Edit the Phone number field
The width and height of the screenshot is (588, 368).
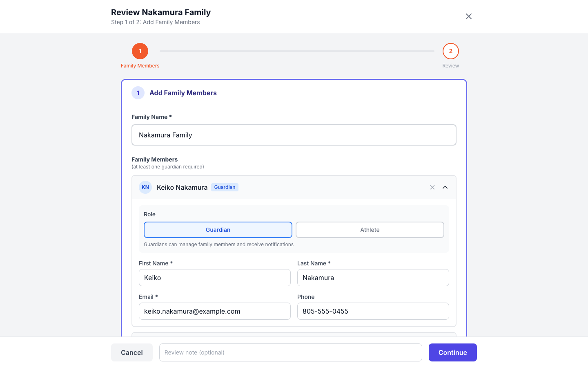pyautogui.click(x=373, y=311)
